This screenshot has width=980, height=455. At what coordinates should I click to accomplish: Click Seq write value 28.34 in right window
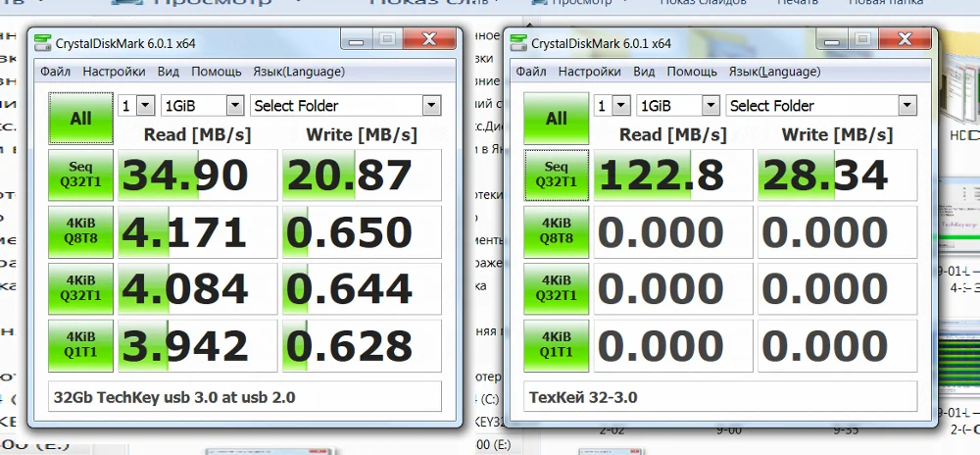[838, 175]
